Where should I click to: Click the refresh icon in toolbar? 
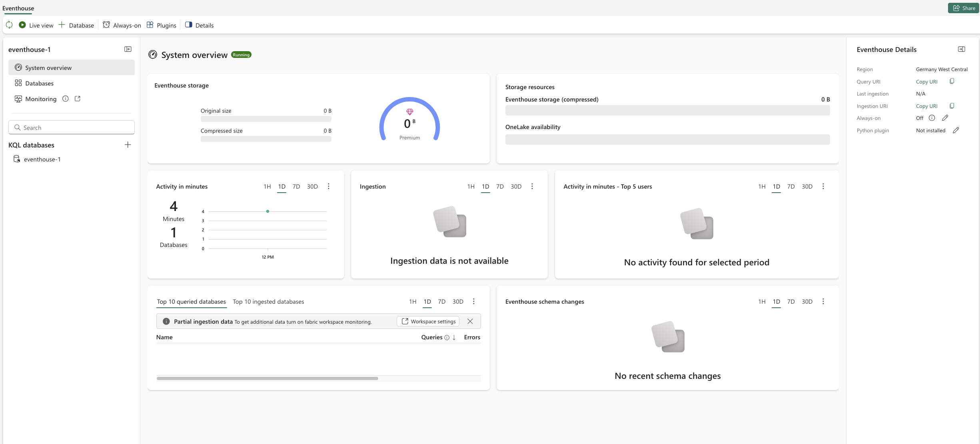[x=9, y=25]
